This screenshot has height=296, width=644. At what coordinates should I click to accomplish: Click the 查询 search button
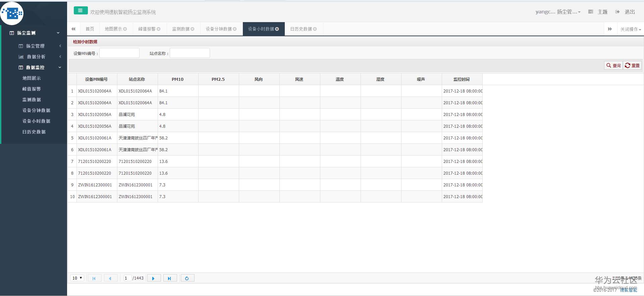613,65
